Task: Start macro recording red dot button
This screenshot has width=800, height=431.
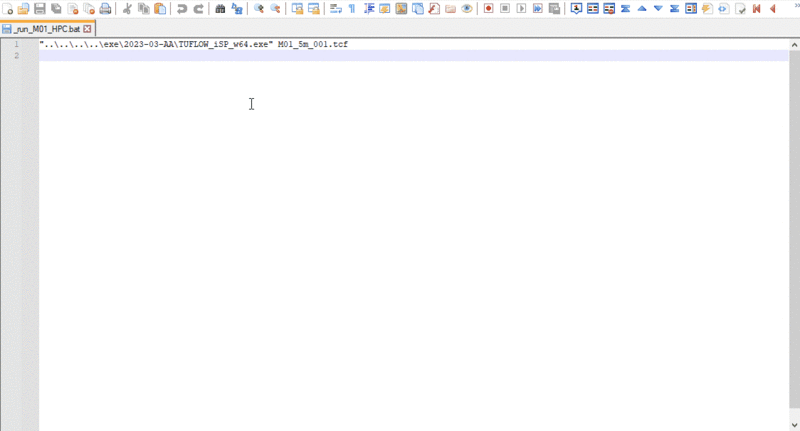Action: pyautogui.click(x=488, y=9)
